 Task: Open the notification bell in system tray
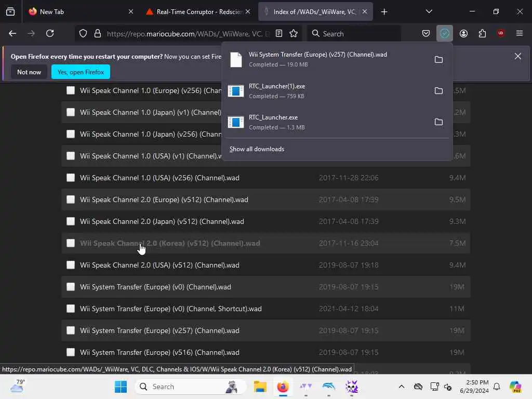[497, 387]
